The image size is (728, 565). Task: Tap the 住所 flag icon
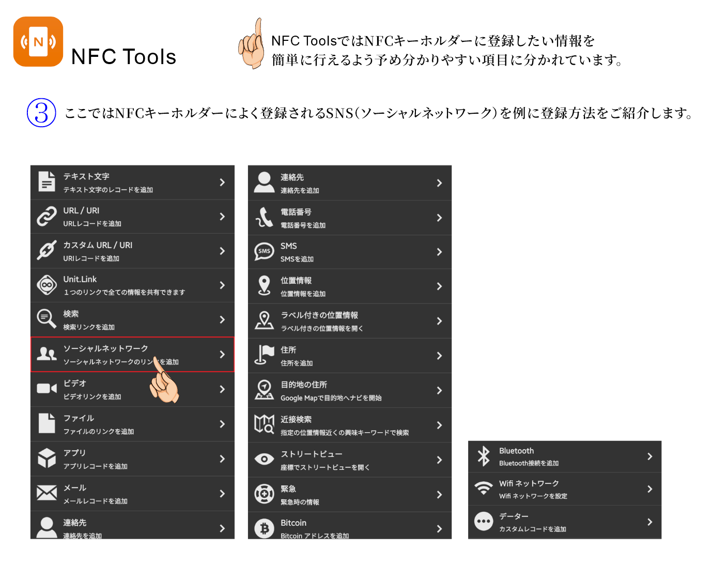coord(264,355)
